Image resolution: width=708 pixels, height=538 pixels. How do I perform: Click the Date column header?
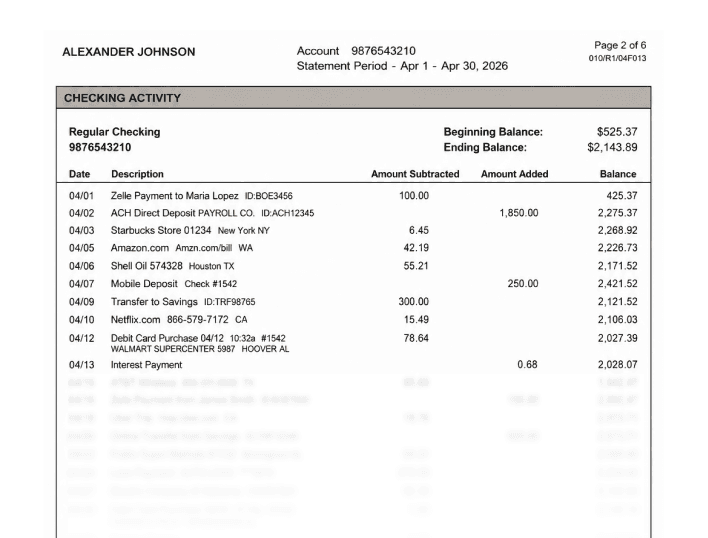click(79, 174)
